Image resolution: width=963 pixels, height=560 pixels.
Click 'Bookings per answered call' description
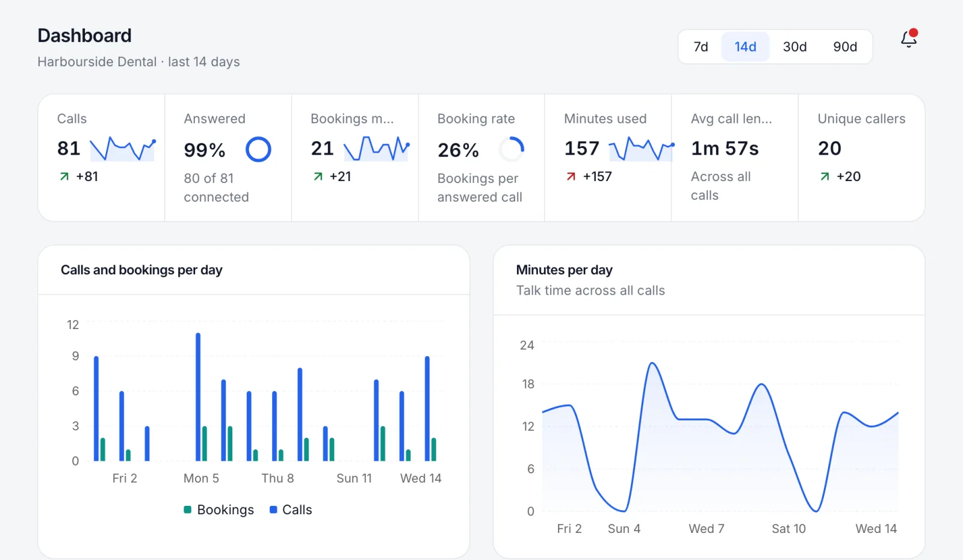click(480, 188)
